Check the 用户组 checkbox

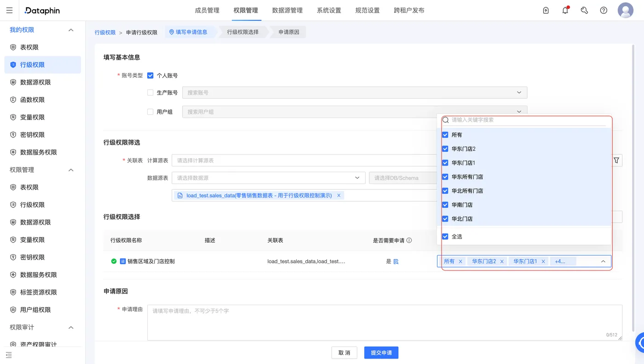tap(150, 112)
